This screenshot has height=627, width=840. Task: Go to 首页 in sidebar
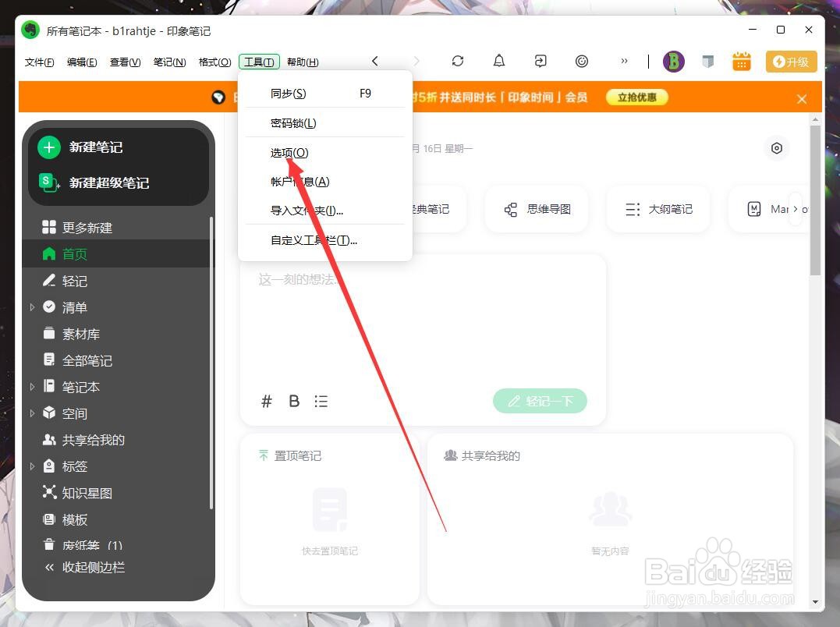(x=117, y=253)
